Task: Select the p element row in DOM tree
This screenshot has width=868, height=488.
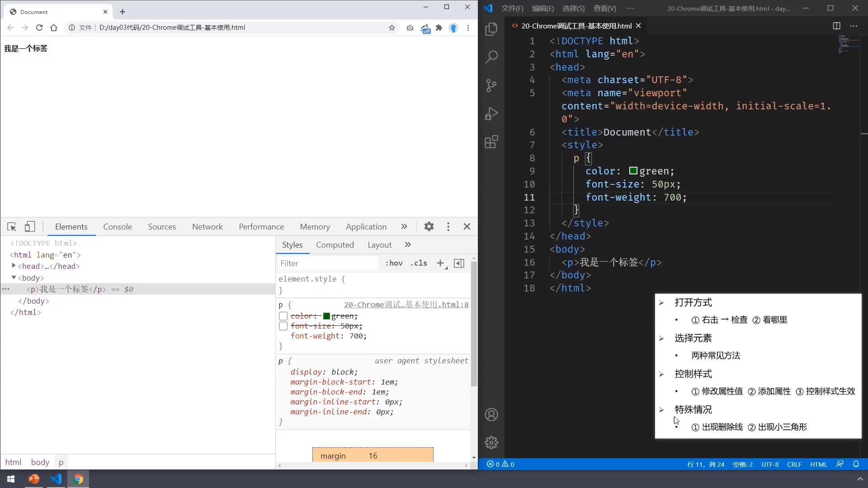Action: (x=137, y=289)
